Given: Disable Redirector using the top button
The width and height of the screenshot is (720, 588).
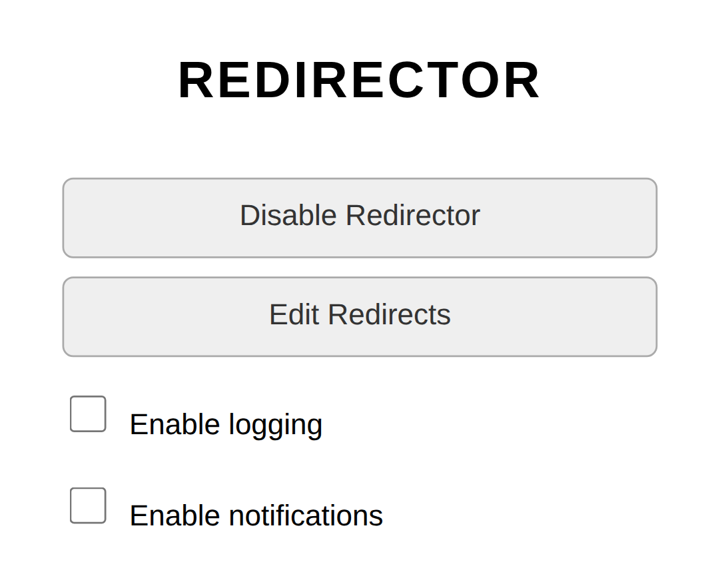Looking at the screenshot, I should tap(360, 217).
